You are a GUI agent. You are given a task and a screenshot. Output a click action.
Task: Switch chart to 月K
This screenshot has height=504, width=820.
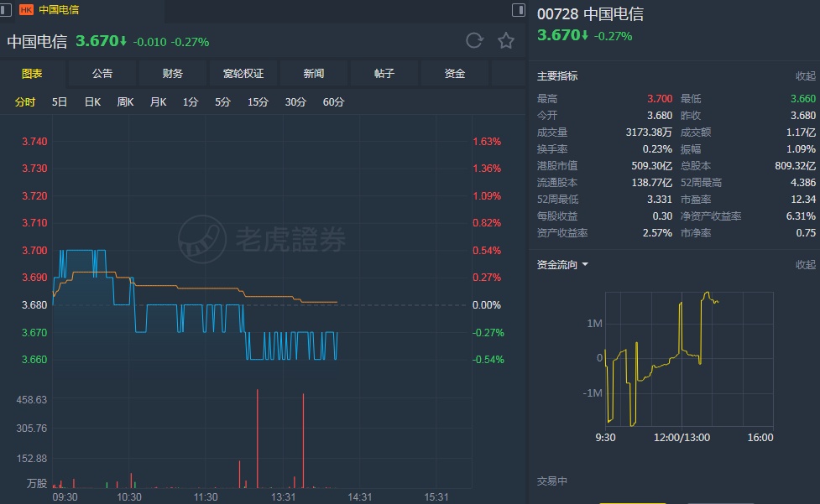point(158,101)
